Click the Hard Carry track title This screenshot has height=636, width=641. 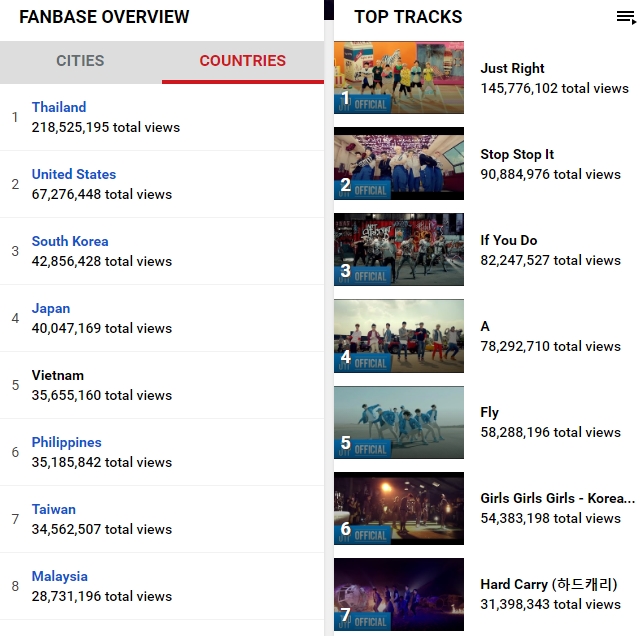pos(549,584)
